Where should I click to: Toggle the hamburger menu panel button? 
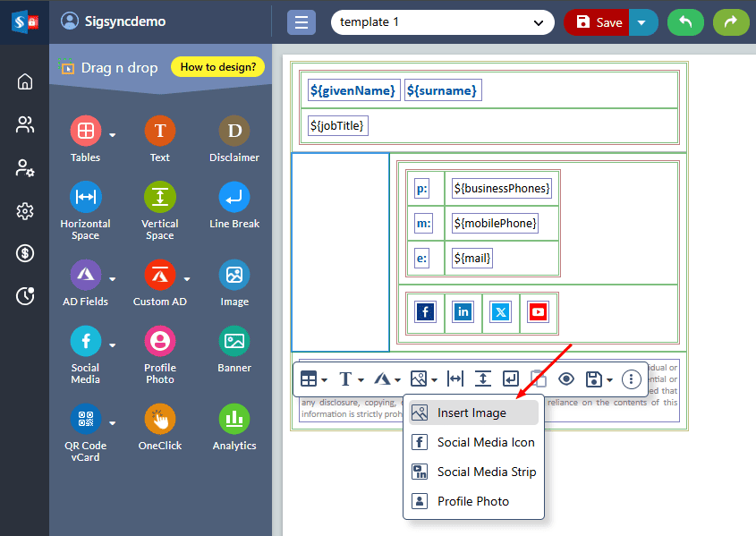[302, 22]
